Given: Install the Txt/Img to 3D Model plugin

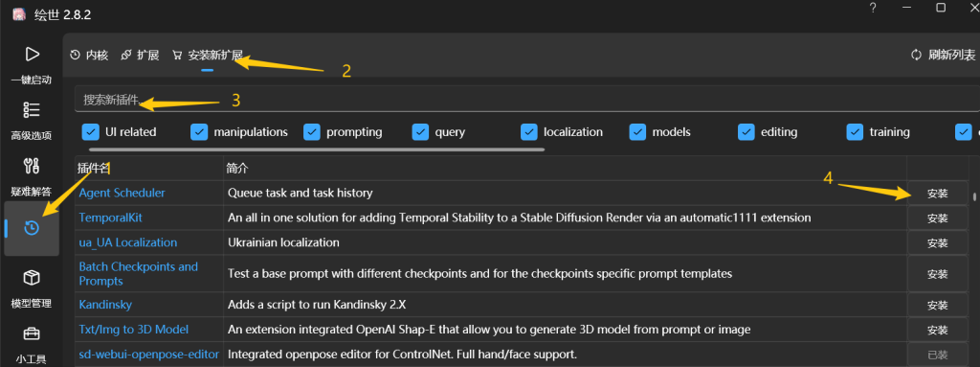Looking at the screenshot, I should tap(938, 330).
